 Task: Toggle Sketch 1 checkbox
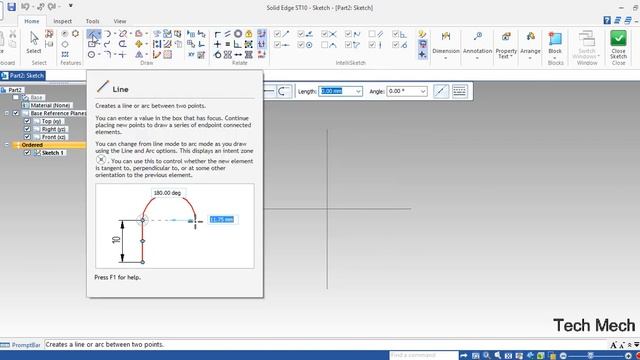pyautogui.click(x=27, y=152)
